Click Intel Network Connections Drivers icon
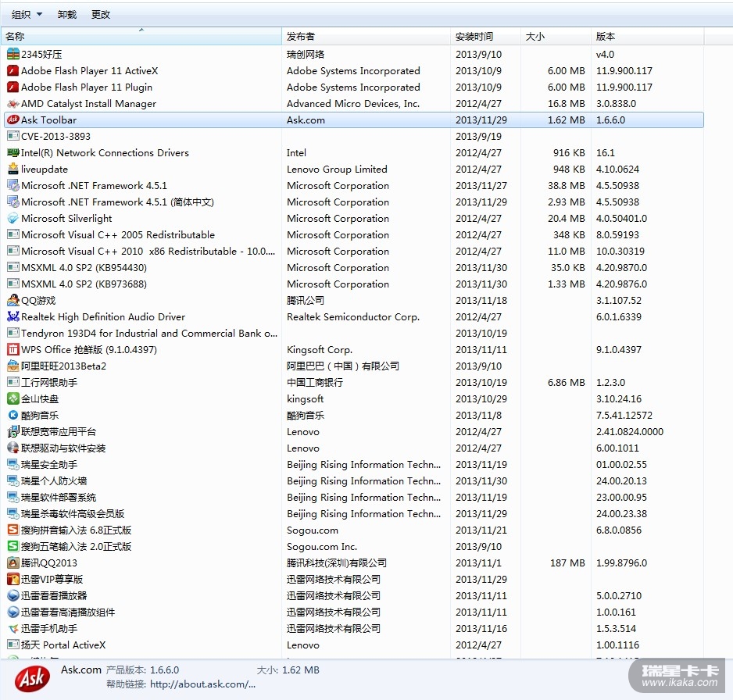Viewport: 733px width, 700px height. [x=13, y=153]
